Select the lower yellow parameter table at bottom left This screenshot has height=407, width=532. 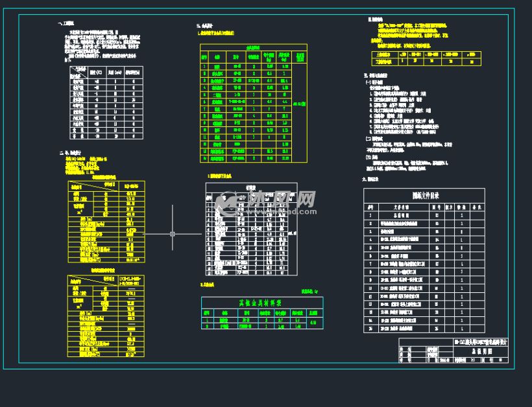[x=106, y=316]
